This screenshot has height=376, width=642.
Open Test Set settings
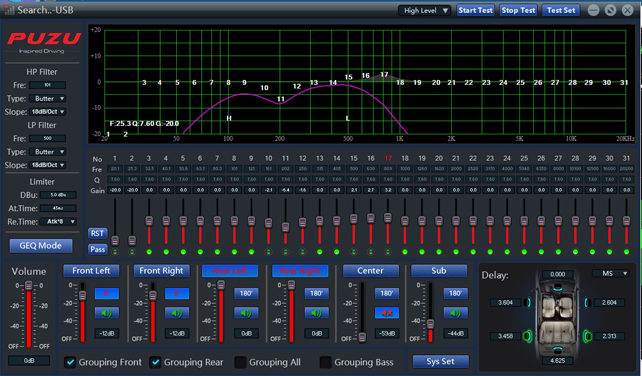point(561,10)
